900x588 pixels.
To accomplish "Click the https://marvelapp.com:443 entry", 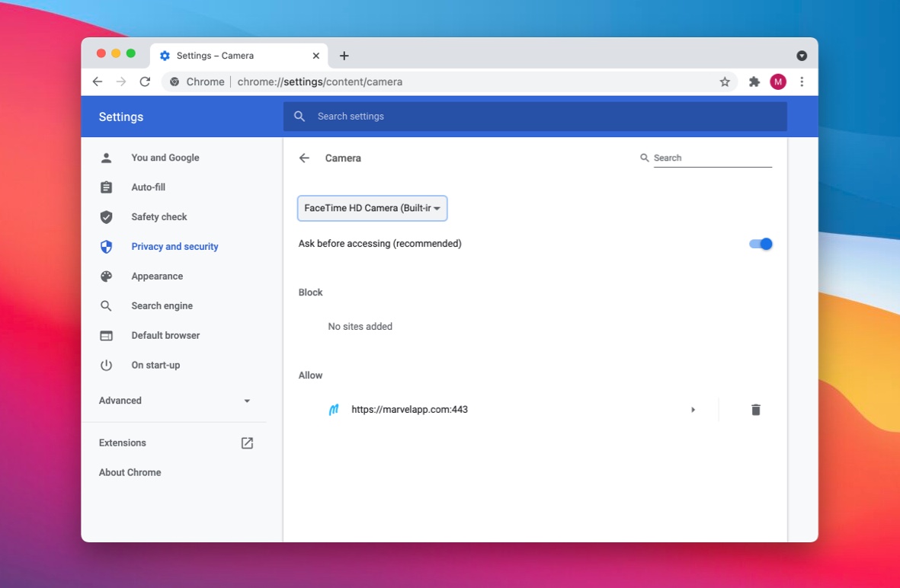I will 409,410.
